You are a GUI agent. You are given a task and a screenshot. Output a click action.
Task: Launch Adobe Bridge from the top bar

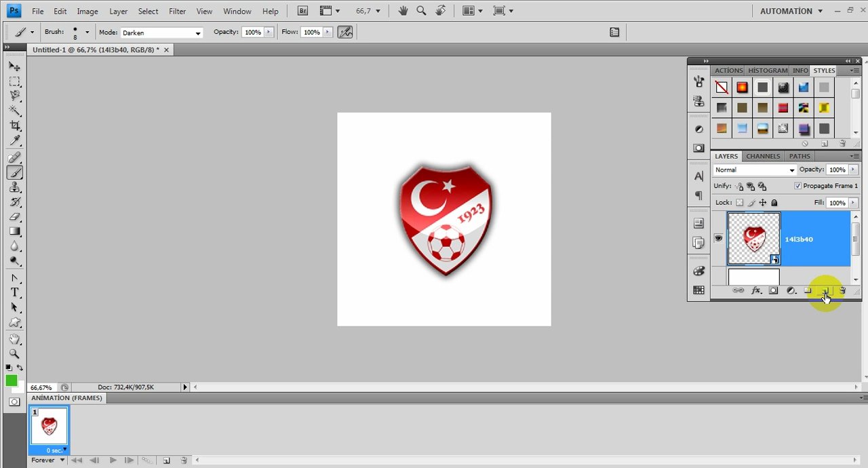pyautogui.click(x=302, y=11)
